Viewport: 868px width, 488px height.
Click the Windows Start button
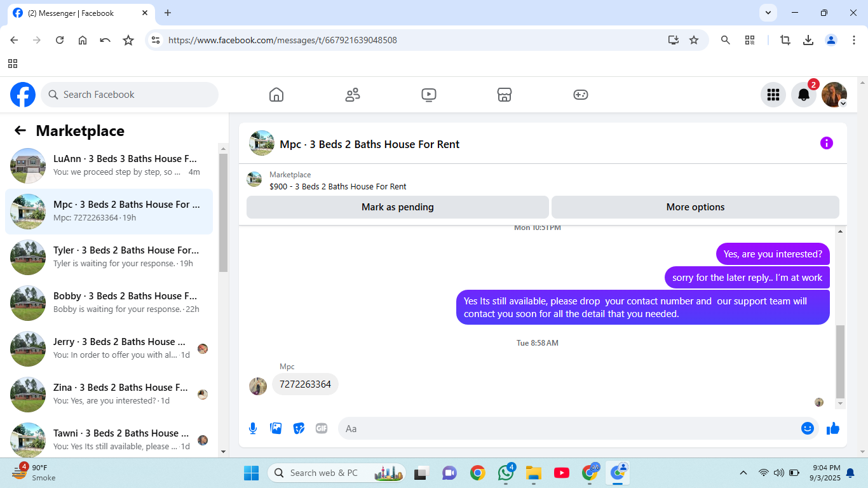click(252, 473)
